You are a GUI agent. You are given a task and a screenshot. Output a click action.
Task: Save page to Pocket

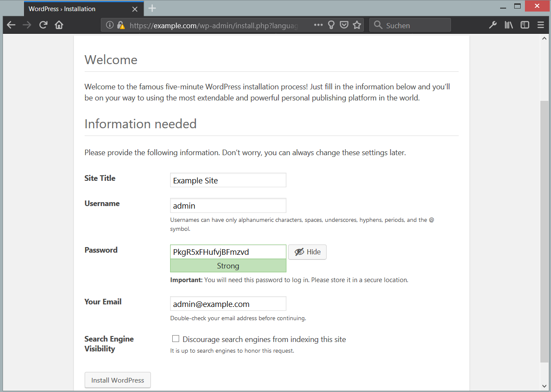click(344, 25)
